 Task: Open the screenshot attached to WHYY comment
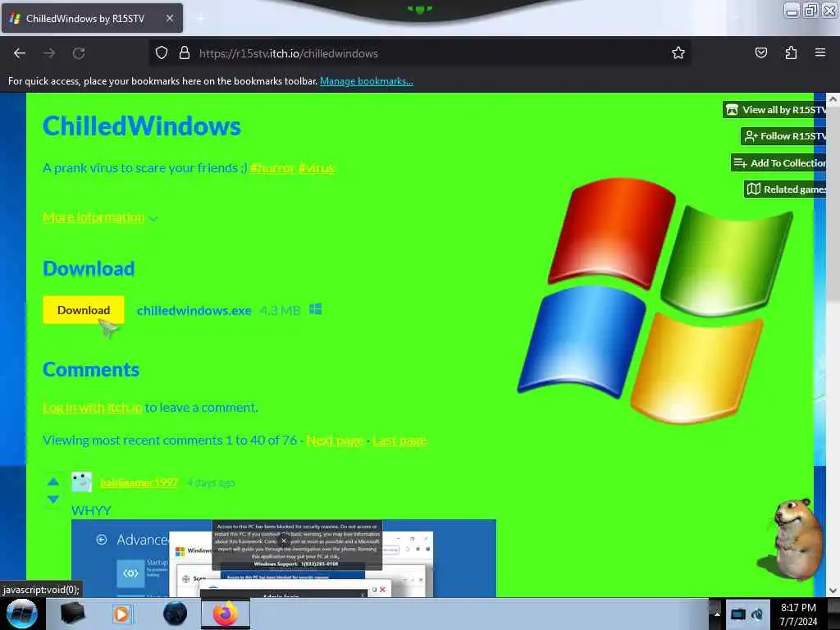(x=283, y=558)
